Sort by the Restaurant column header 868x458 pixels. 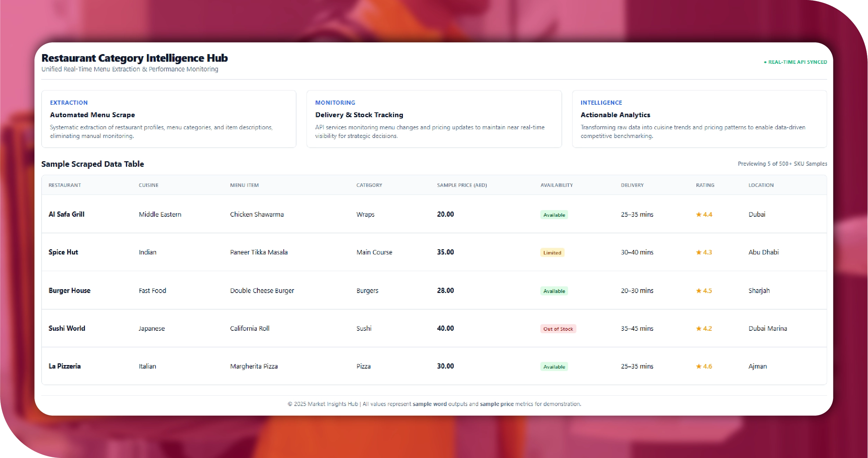tap(65, 185)
